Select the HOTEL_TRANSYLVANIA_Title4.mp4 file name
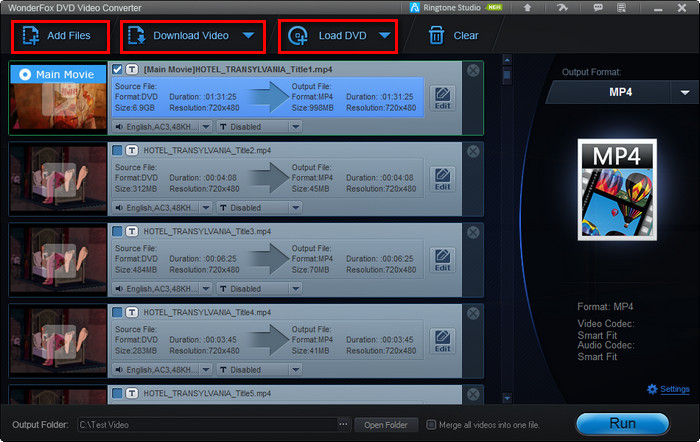The height and width of the screenshot is (442, 700). tap(207, 312)
